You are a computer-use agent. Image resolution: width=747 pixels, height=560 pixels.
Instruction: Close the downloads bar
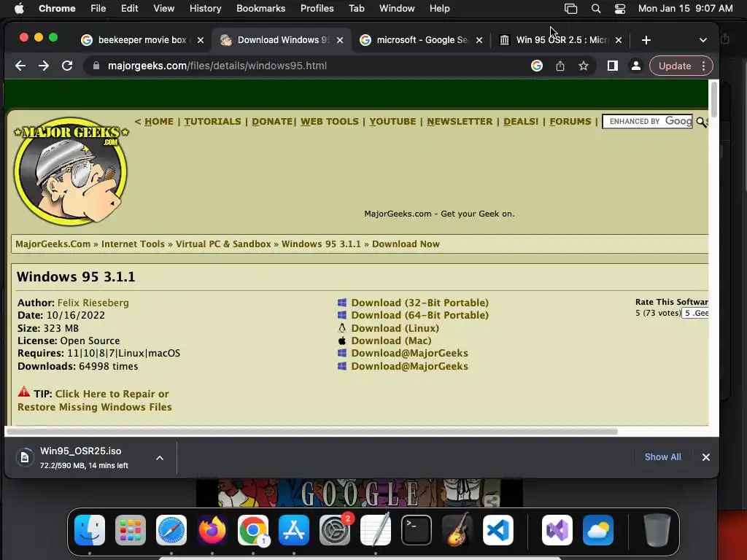pyautogui.click(x=706, y=457)
